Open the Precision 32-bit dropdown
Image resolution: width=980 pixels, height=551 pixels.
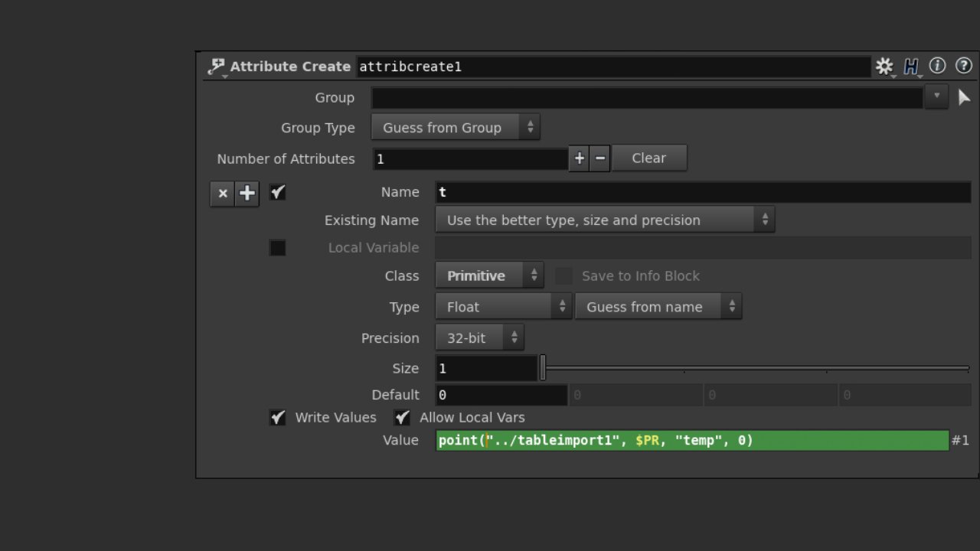tap(479, 338)
